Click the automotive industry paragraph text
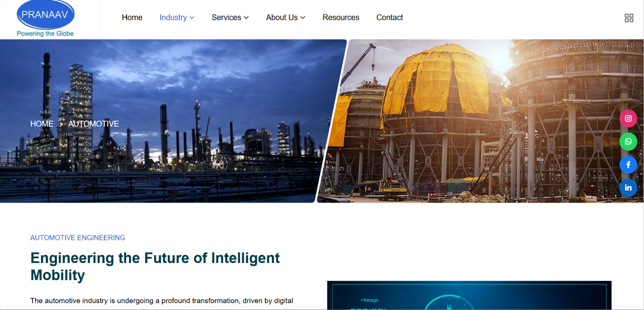Viewport: 644px width, 310px height. pos(162,301)
